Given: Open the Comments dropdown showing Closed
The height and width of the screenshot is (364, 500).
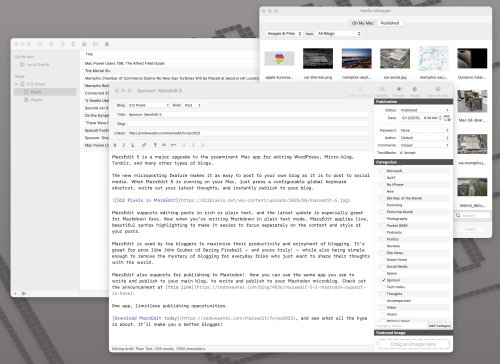Looking at the screenshot, I should point(424,145).
